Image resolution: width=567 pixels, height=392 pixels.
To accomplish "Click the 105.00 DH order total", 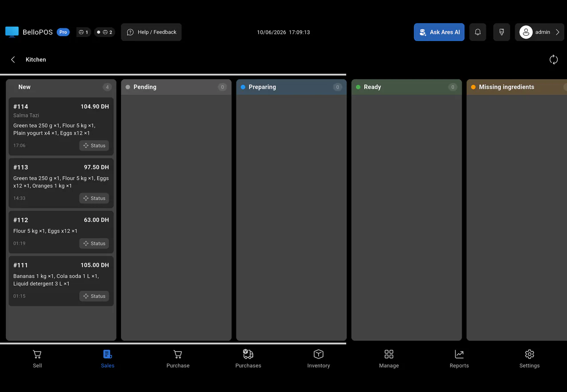I will [x=95, y=265].
